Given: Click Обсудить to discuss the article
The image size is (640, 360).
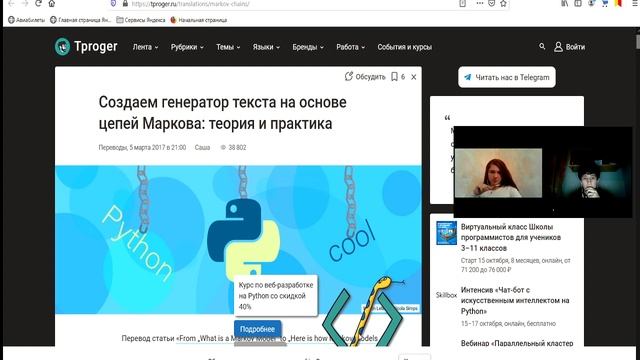Looking at the screenshot, I should pos(365,76).
